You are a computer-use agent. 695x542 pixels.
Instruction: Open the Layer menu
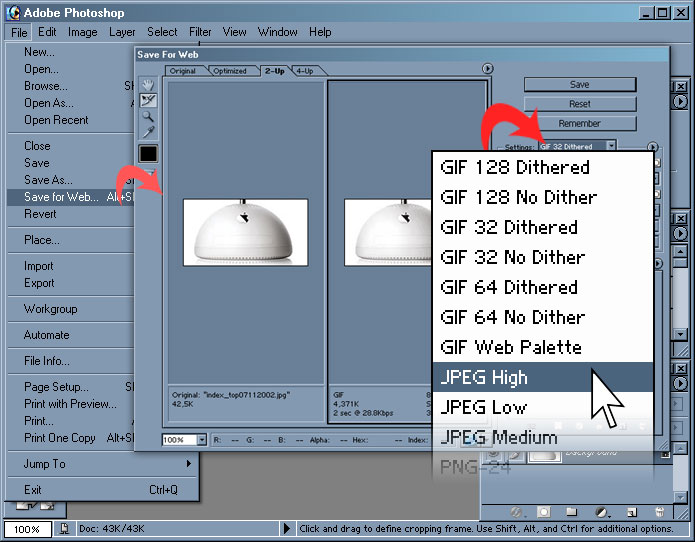click(x=122, y=32)
